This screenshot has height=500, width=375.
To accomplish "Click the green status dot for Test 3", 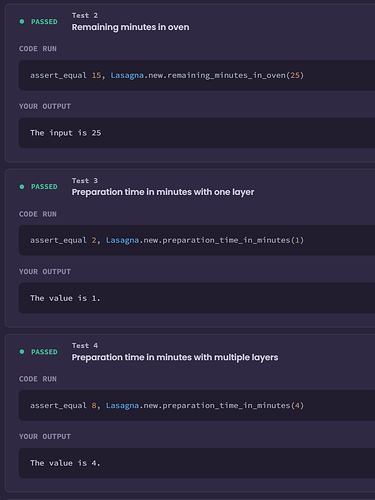I will [x=22, y=187].
